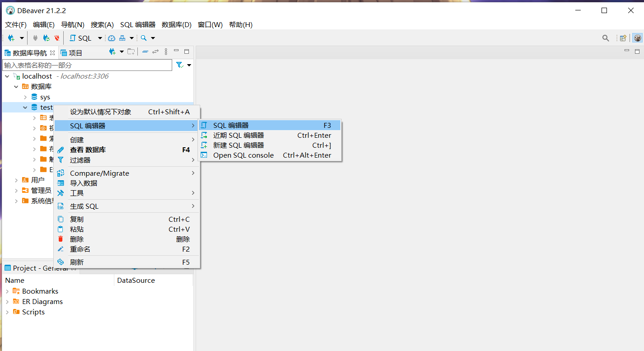Expand the 用户 node

click(x=16, y=180)
